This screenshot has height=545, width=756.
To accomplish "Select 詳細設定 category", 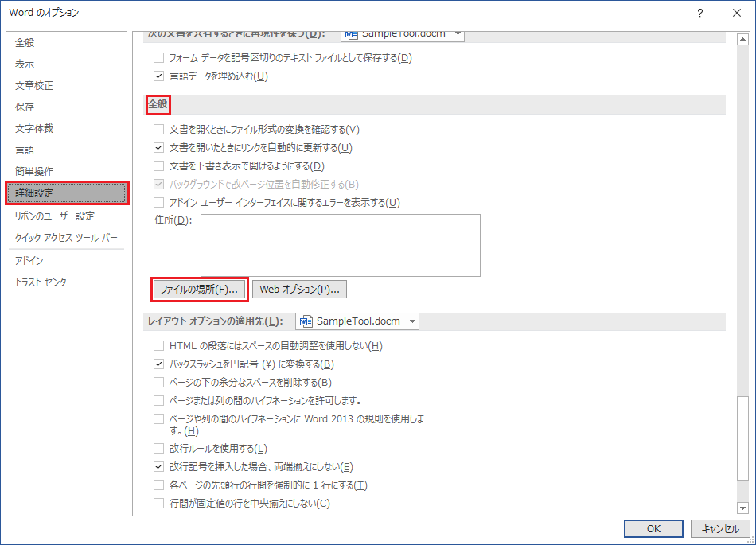I will 67,193.
